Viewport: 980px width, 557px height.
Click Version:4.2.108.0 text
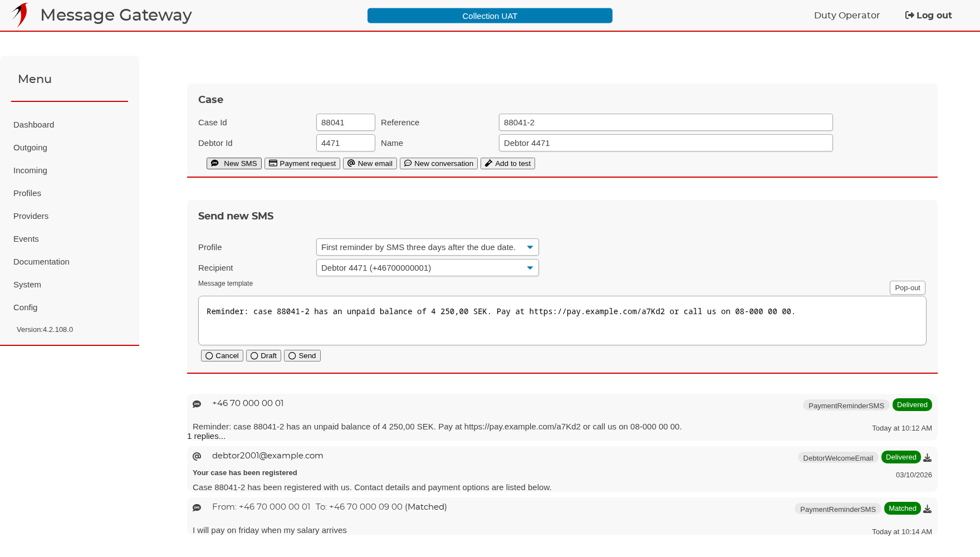point(45,330)
